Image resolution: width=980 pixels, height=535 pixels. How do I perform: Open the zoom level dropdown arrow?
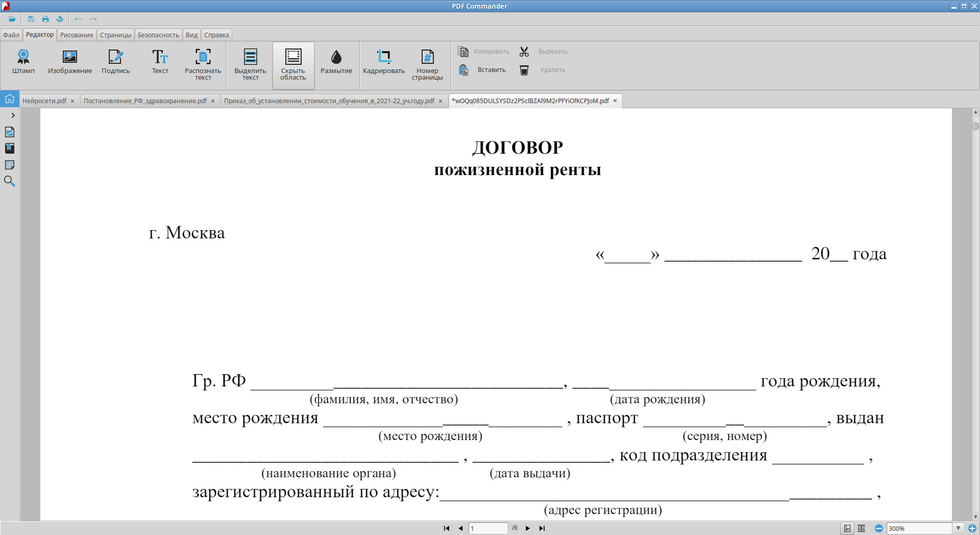[x=958, y=528]
